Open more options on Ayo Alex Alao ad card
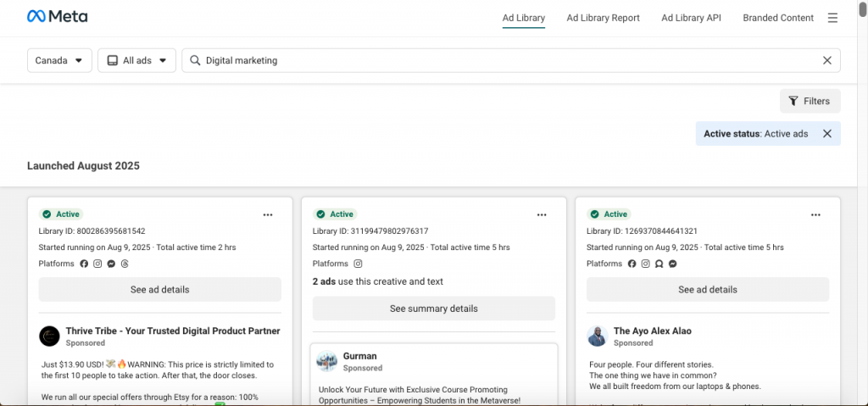This screenshot has height=406, width=868. tap(815, 215)
